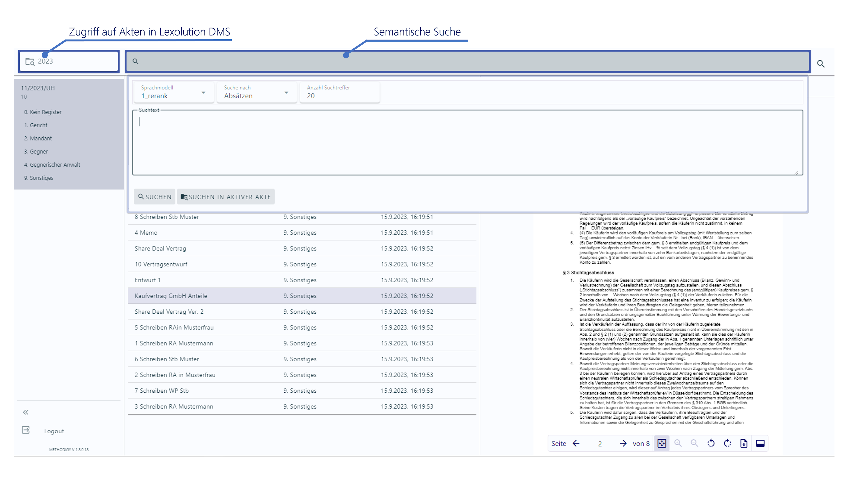
Task: Click the semantic search bar
Action: click(468, 61)
